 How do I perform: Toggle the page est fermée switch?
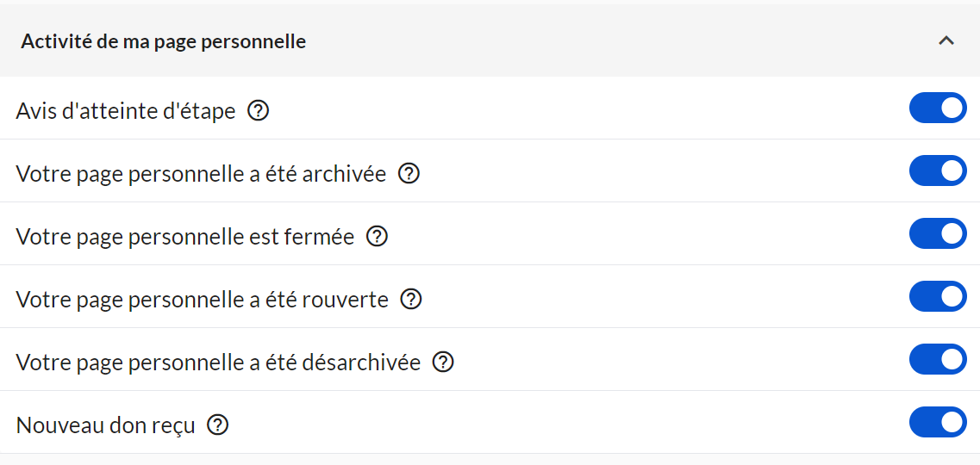click(938, 234)
